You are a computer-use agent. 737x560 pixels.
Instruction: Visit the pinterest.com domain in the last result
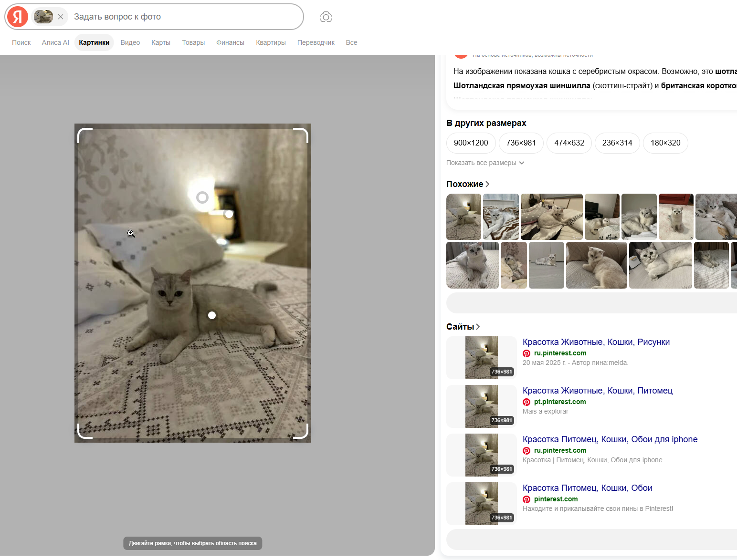pos(556,499)
